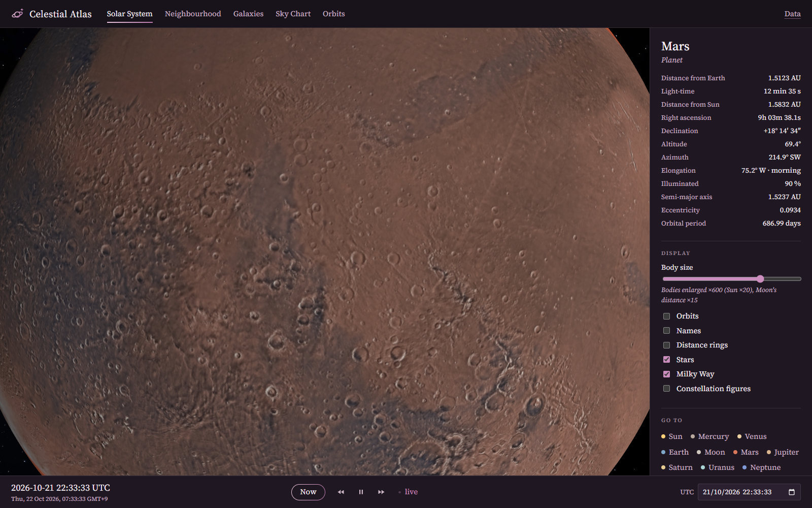812x508 pixels.
Task: Click the 2026-10-21 22:33:33 UTC timestamp
Action: point(60,488)
